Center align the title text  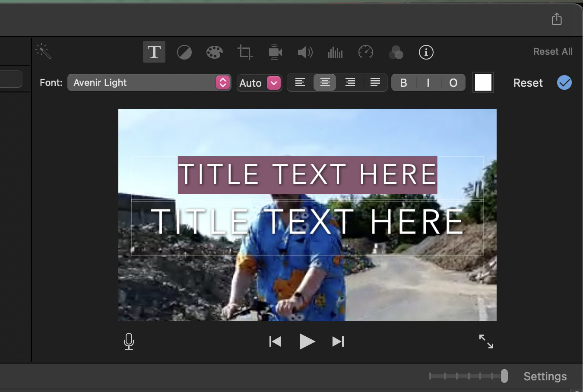click(x=325, y=82)
